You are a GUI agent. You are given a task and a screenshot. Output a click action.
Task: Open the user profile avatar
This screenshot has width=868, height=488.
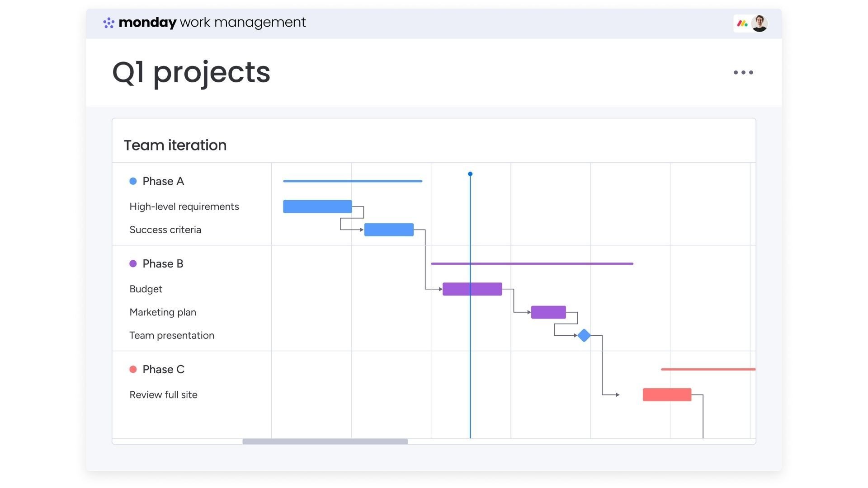click(x=759, y=23)
